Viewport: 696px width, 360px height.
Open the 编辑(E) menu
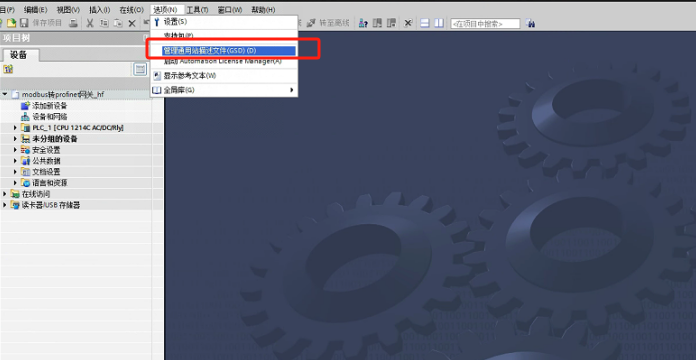[36, 10]
